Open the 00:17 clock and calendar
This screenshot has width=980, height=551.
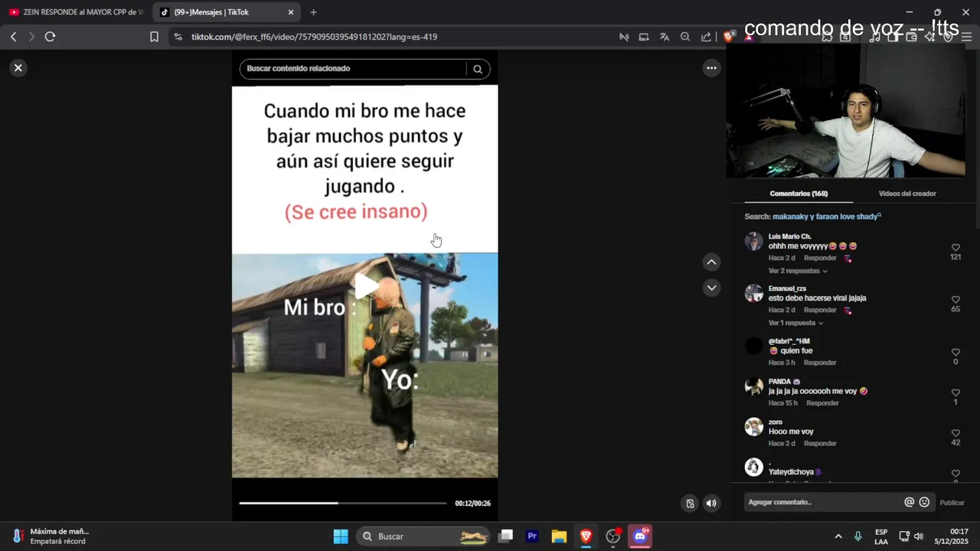coord(952,536)
